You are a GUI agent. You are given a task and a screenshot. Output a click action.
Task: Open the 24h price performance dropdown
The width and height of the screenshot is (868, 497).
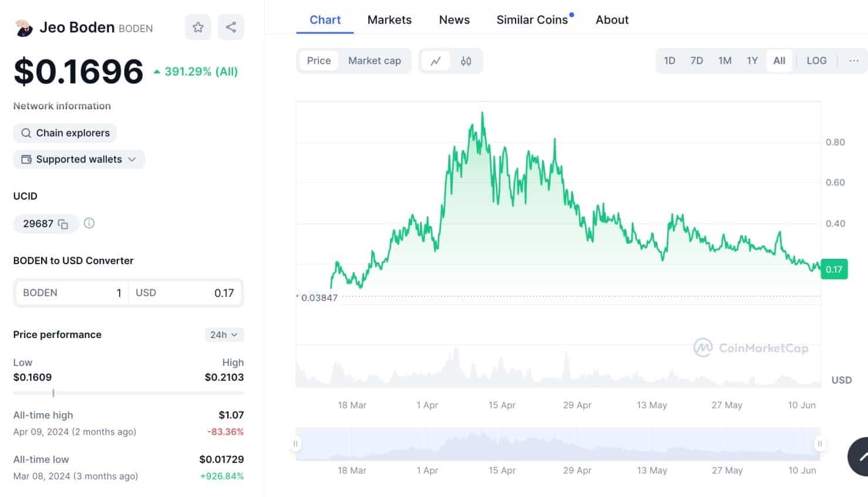[224, 334]
